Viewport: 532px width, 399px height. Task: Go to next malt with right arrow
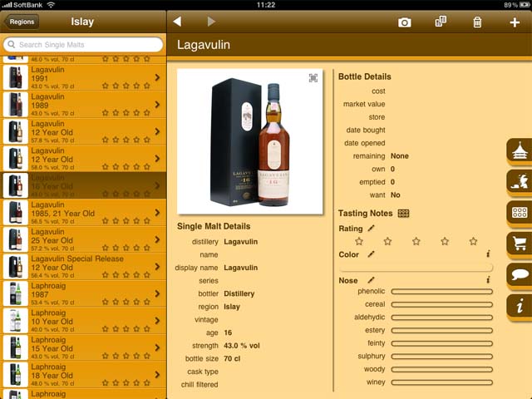click(x=211, y=22)
